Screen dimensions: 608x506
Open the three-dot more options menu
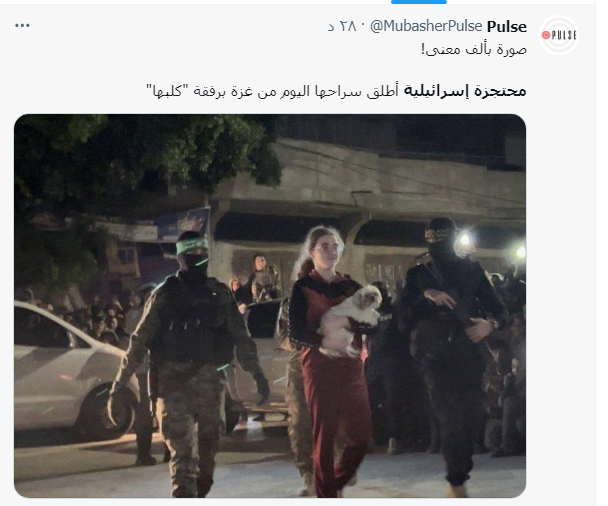(x=22, y=26)
